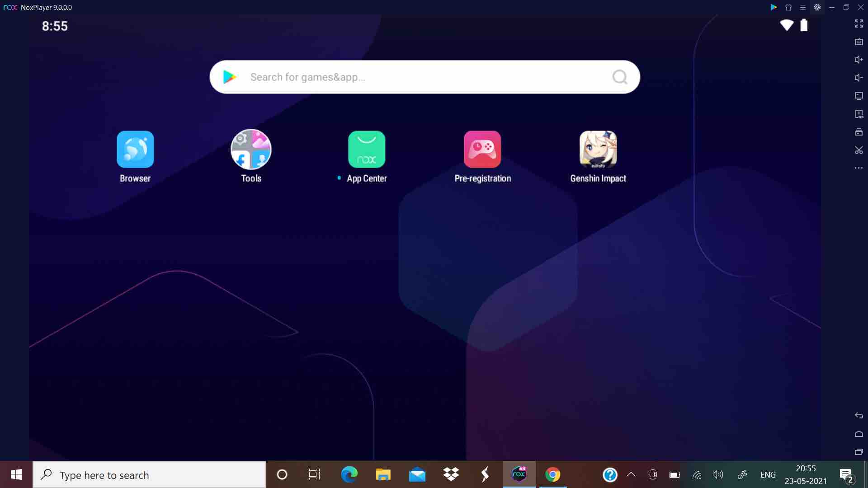Toggle NoxPlayer home button
868x488 pixels.
[x=857, y=434]
